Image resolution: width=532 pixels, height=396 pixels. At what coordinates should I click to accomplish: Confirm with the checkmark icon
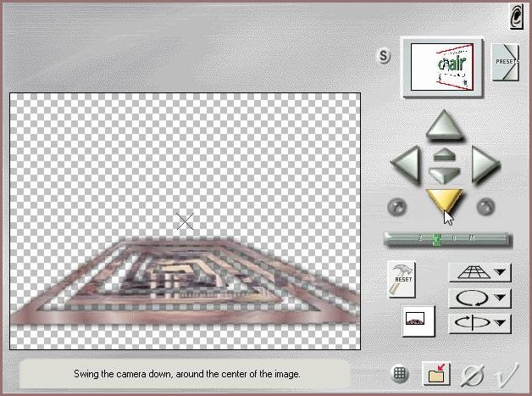tap(507, 373)
